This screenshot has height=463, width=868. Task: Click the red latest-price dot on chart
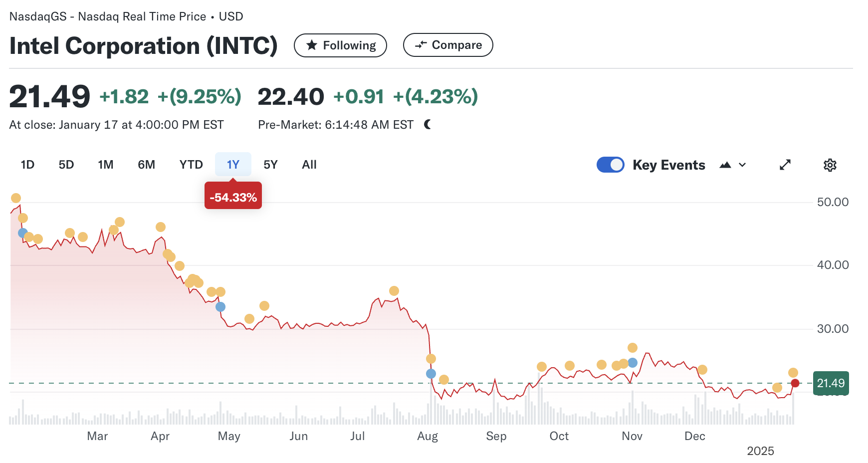pyautogui.click(x=795, y=383)
